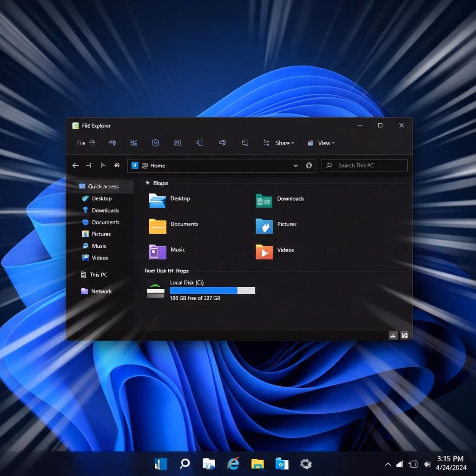
Task: Click the File Explorer title bar icon
Action: tap(75, 126)
